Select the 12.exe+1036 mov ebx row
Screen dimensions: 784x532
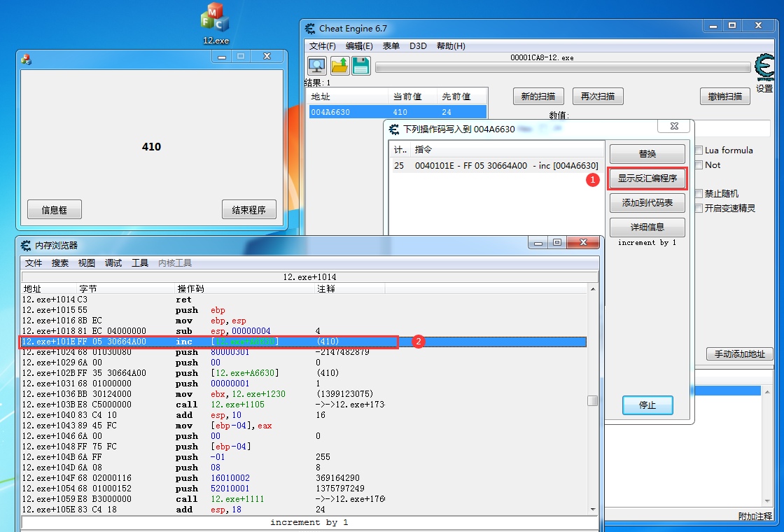tap(304, 394)
